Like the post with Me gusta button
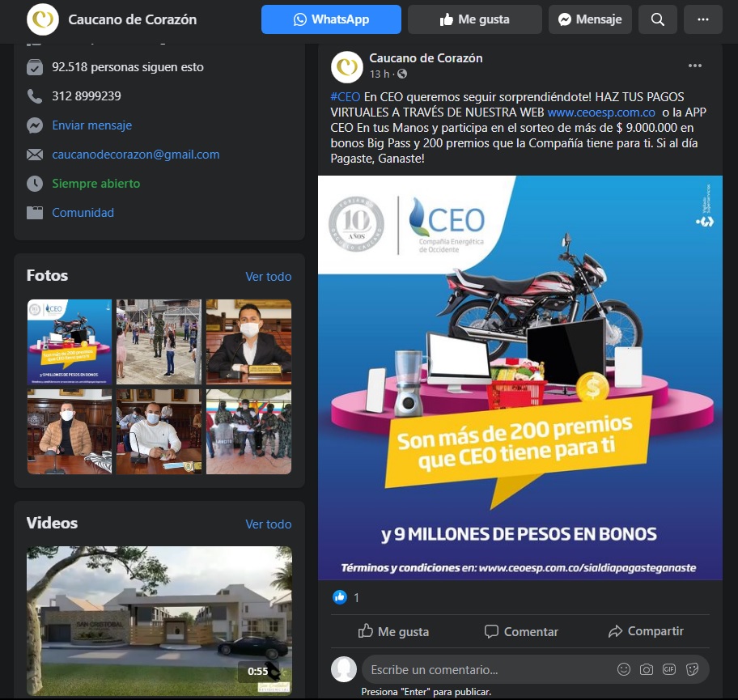This screenshot has width=738, height=700. pos(393,631)
